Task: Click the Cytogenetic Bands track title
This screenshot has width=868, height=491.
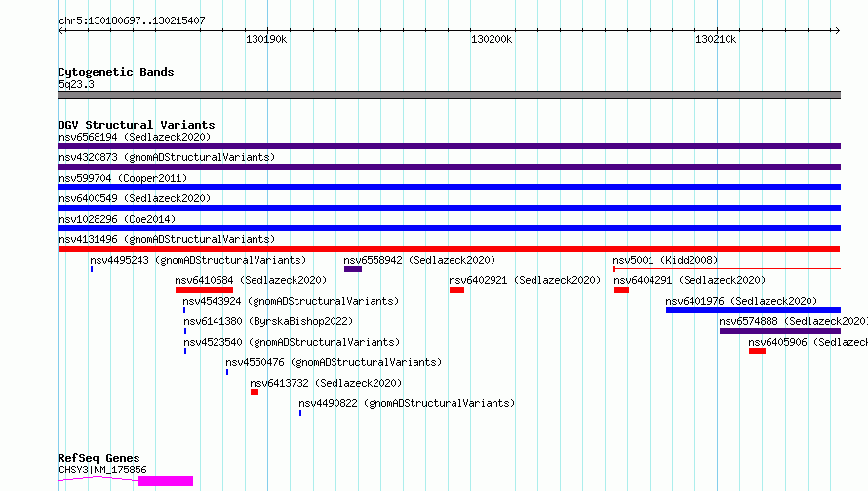Action: pyautogui.click(x=116, y=72)
